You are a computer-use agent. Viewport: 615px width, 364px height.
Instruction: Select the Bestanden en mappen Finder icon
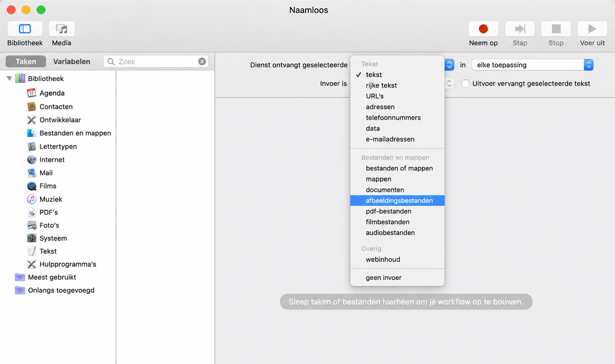pos(32,133)
